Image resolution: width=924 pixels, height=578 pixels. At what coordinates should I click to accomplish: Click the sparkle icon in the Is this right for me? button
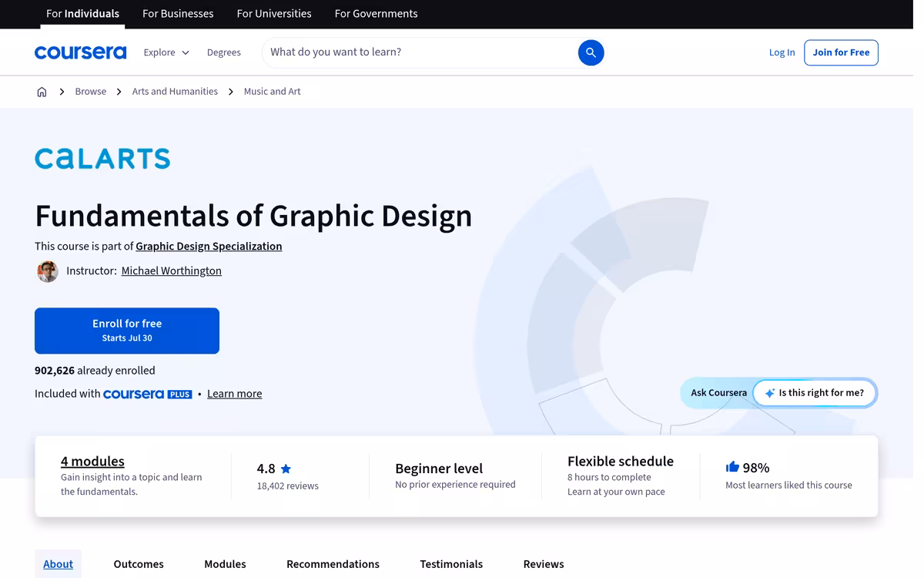click(x=769, y=393)
